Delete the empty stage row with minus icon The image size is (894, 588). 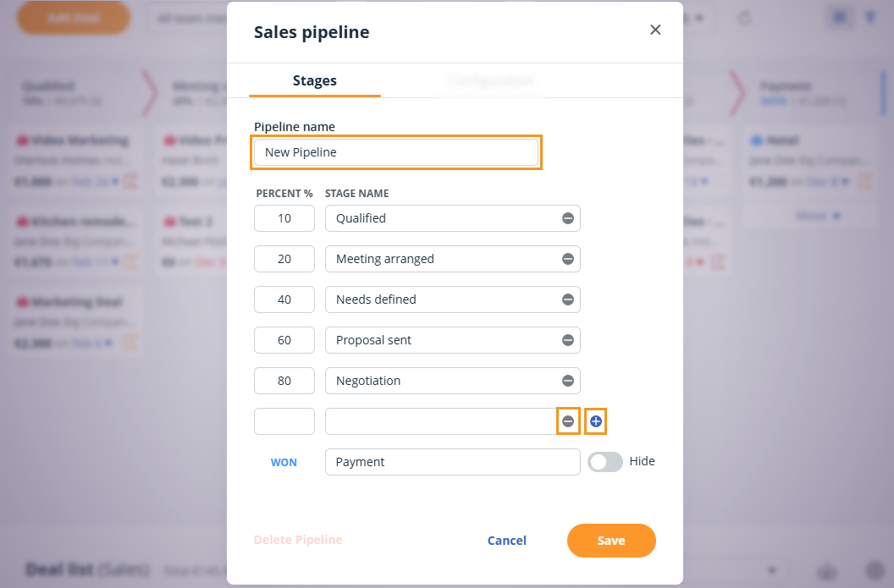point(568,420)
